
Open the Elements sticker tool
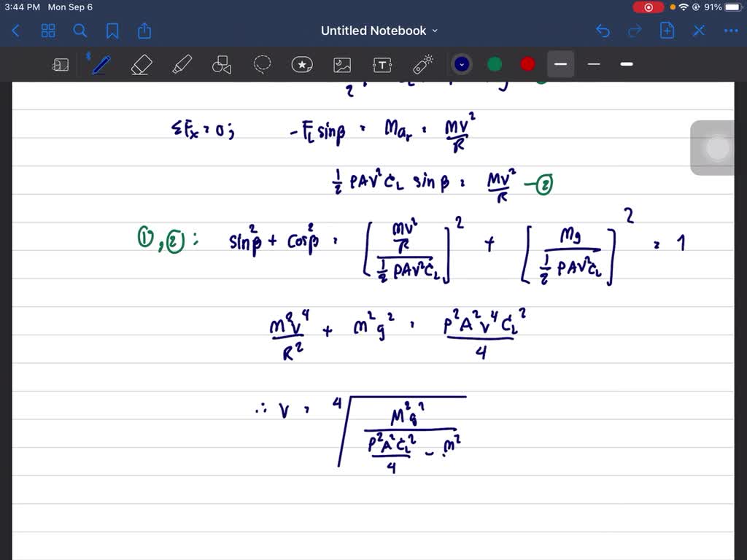tap(302, 64)
